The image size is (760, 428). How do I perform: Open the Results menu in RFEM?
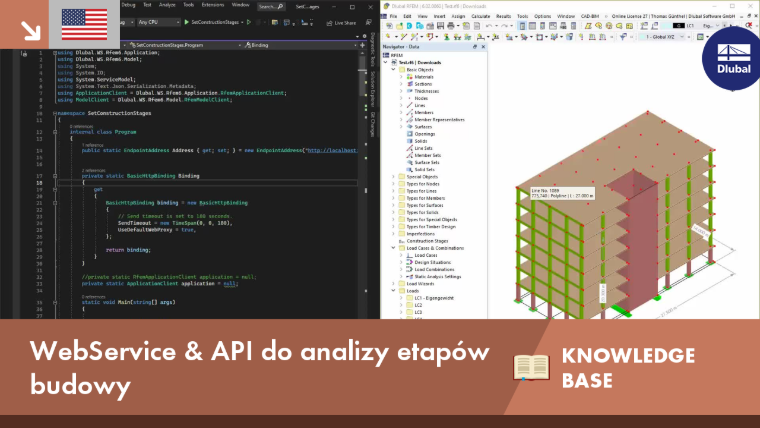click(x=503, y=16)
